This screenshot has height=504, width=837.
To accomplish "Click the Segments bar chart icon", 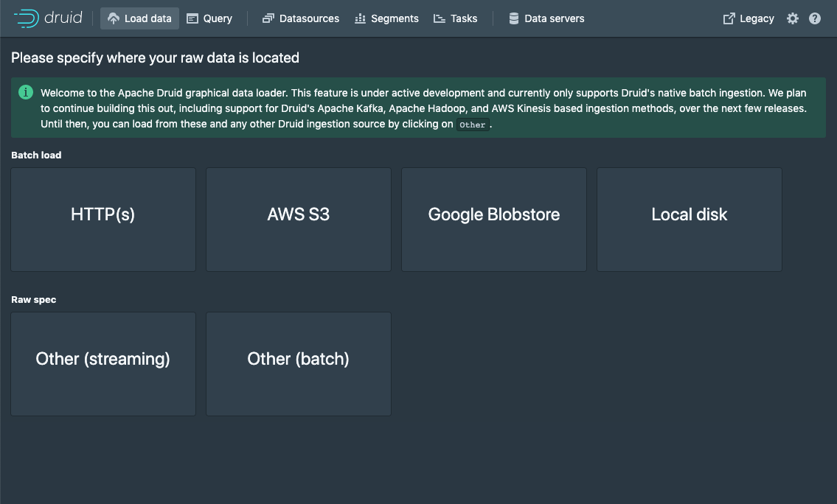I will 360,18.
